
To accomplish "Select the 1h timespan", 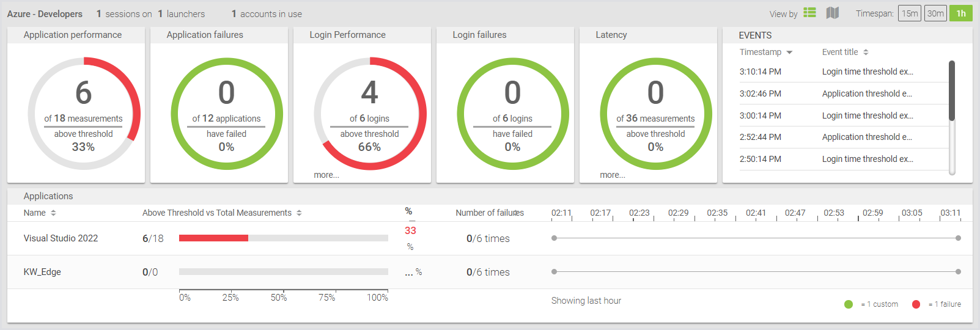I will click(x=960, y=13).
